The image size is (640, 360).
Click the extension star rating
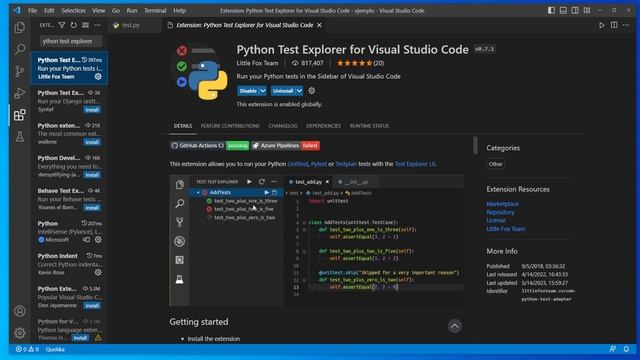[x=354, y=63]
